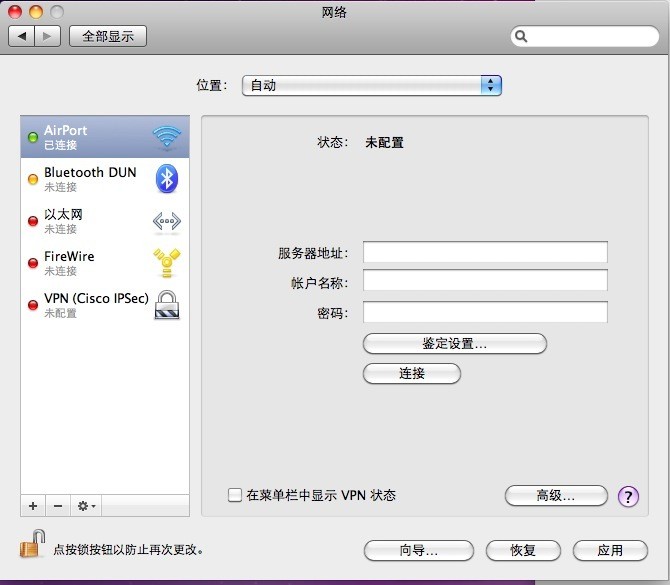Click the toolbar search field

point(585,37)
